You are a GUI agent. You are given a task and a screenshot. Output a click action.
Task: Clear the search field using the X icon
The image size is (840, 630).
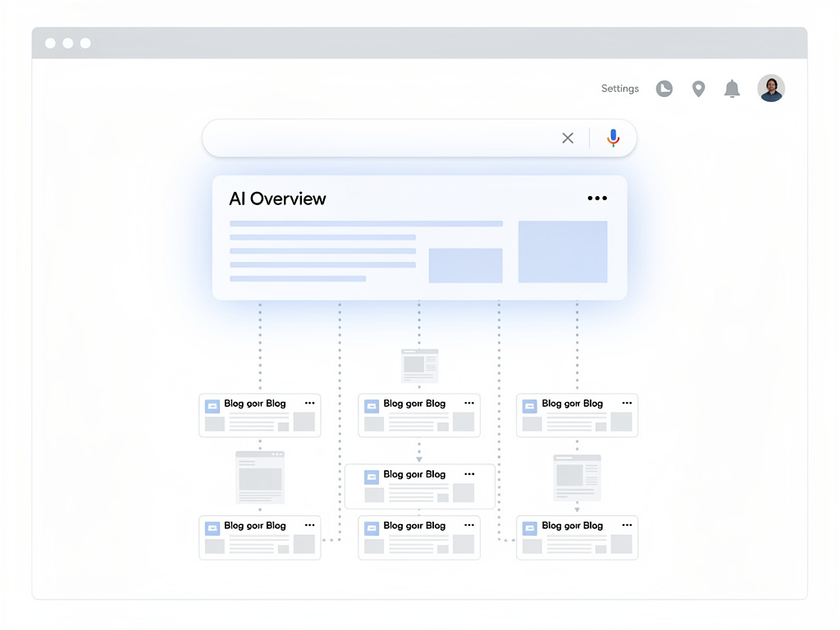click(568, 138)
